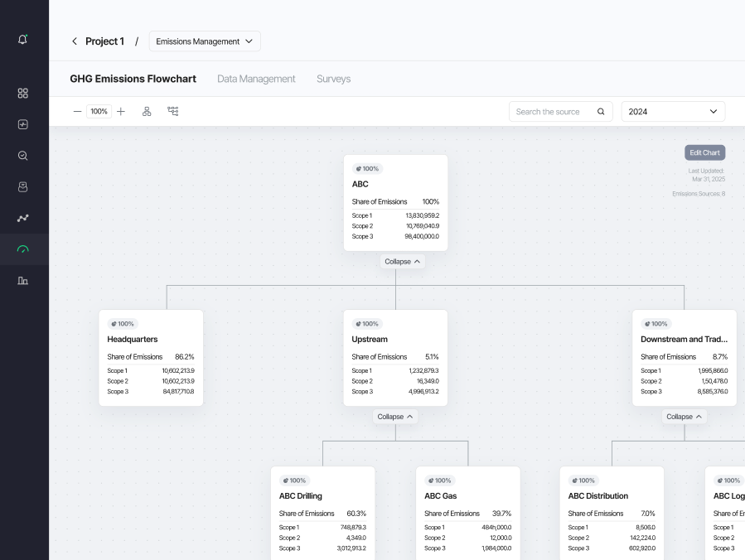Viewport: 745px width, 560px height.
Task: Select the Headquarters card title
Action: [133, 339]
